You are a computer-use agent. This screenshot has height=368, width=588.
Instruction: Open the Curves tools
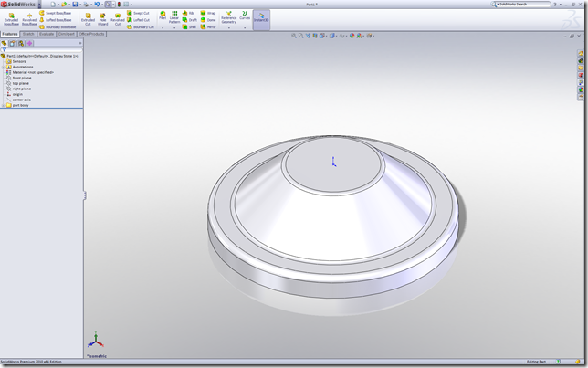coord(245,16)
